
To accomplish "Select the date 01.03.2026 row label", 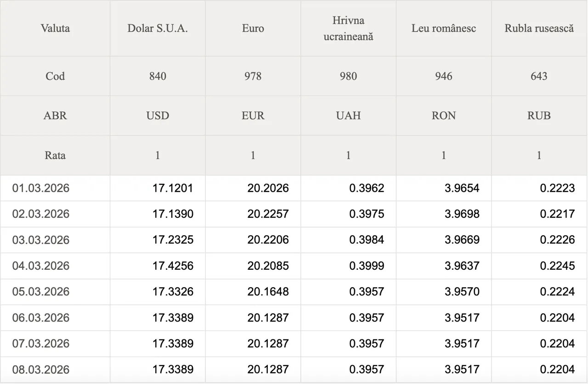I will click(x=41, y=188).
